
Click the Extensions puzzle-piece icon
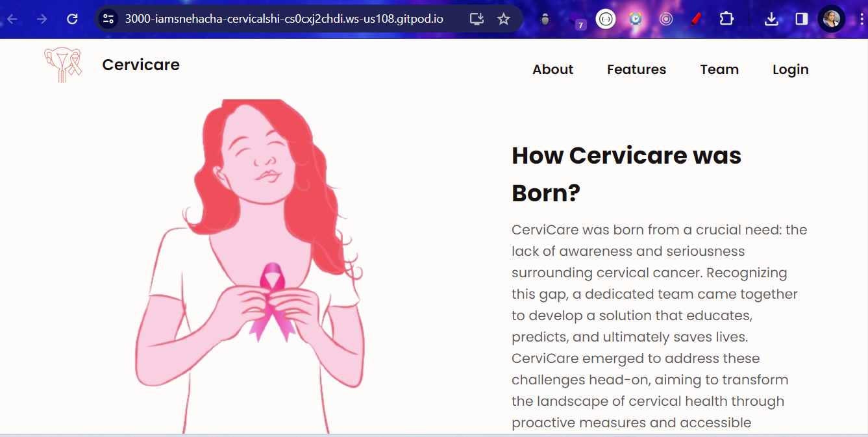tap(726, 19)
